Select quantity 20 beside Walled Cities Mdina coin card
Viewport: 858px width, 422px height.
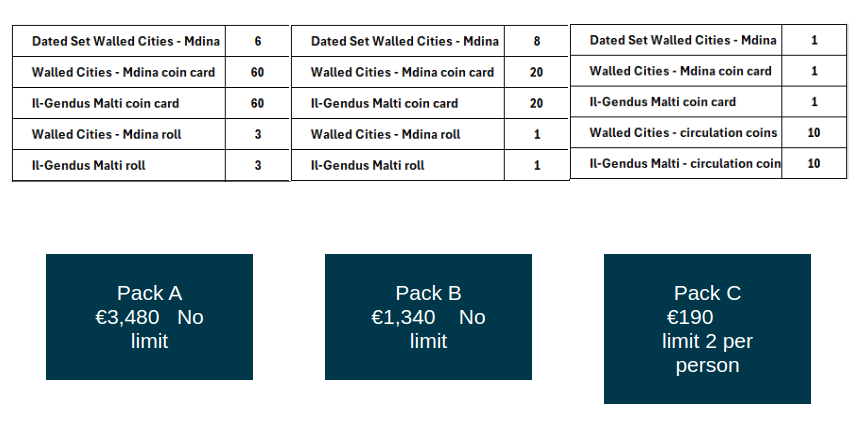537,73
